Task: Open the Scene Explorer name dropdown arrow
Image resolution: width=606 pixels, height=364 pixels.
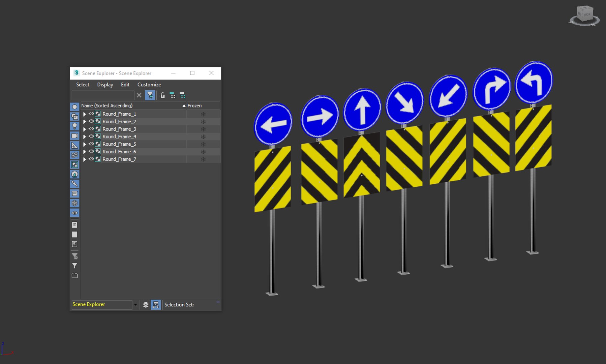Action: click(x=135, y=305)
